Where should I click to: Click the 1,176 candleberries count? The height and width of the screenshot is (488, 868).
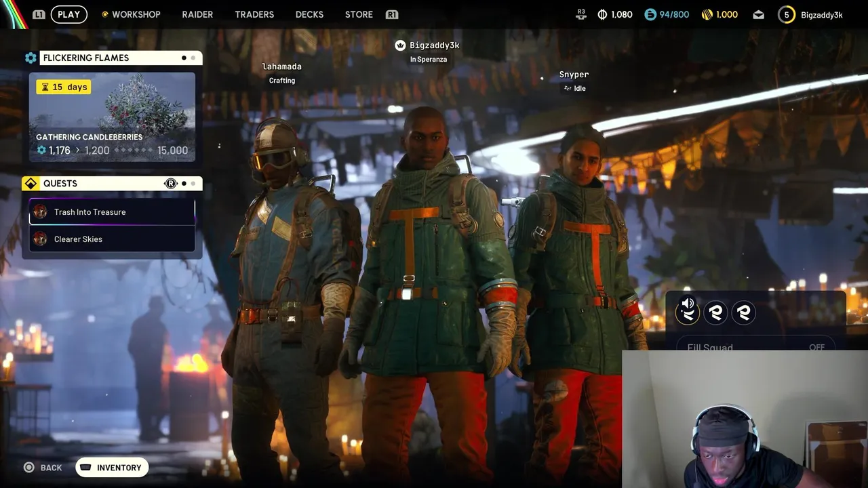tap(59, 150)
